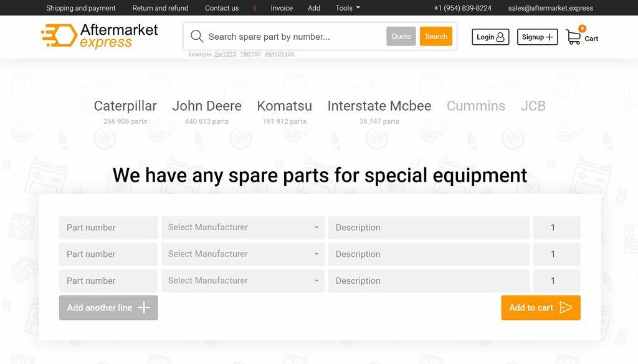Click the sales email address link

550,8
